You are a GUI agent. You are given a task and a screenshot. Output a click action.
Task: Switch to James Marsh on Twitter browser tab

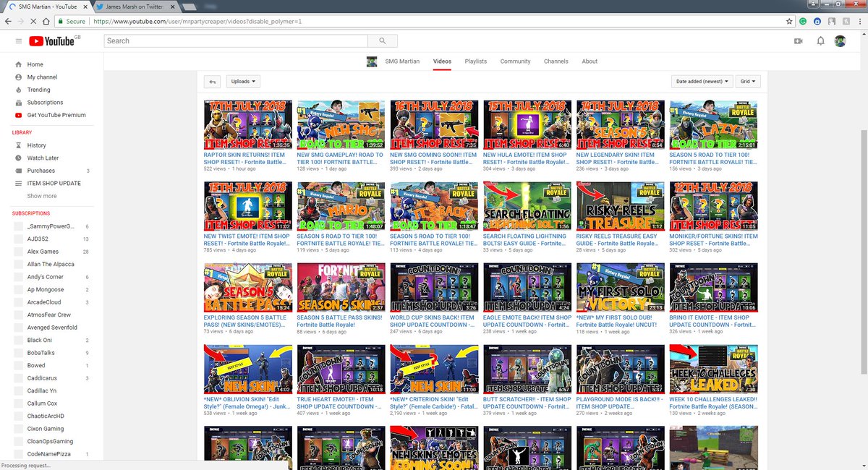[x=134, y=7]
